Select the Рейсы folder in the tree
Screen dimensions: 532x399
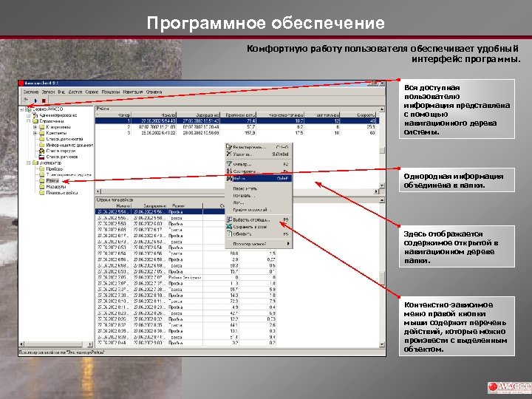[52, 181]
